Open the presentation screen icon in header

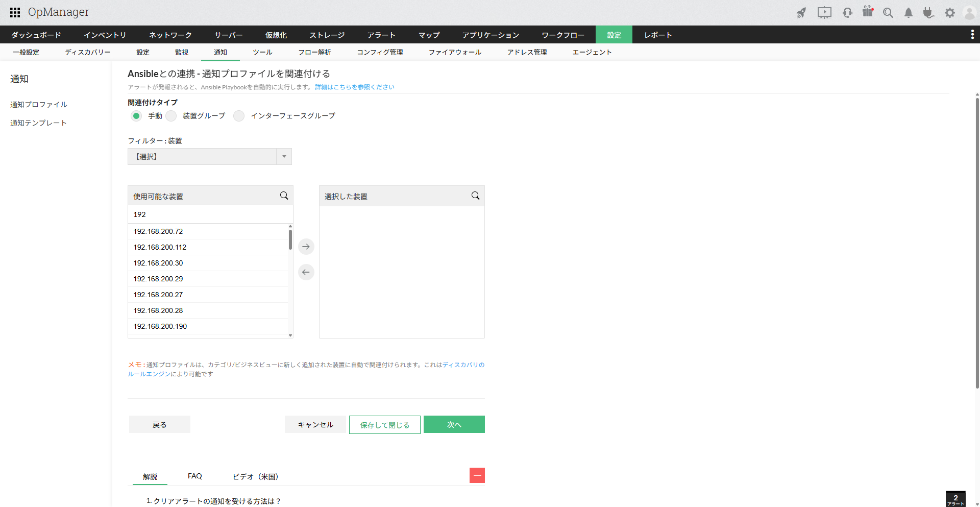click(x=824, y=13)
